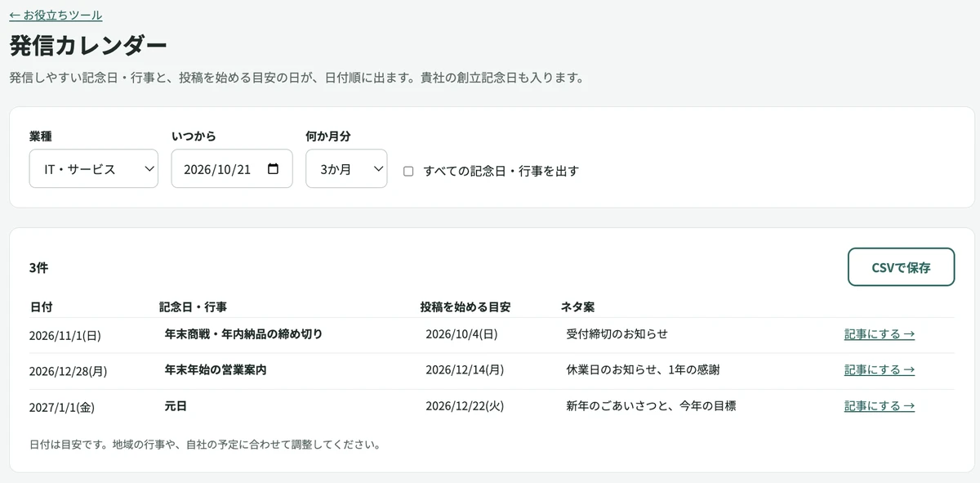The image size is (980, 483).
Task: Select 新年のごあいさつと、今年の目標 idea text
Action: (x=651, y=406)
